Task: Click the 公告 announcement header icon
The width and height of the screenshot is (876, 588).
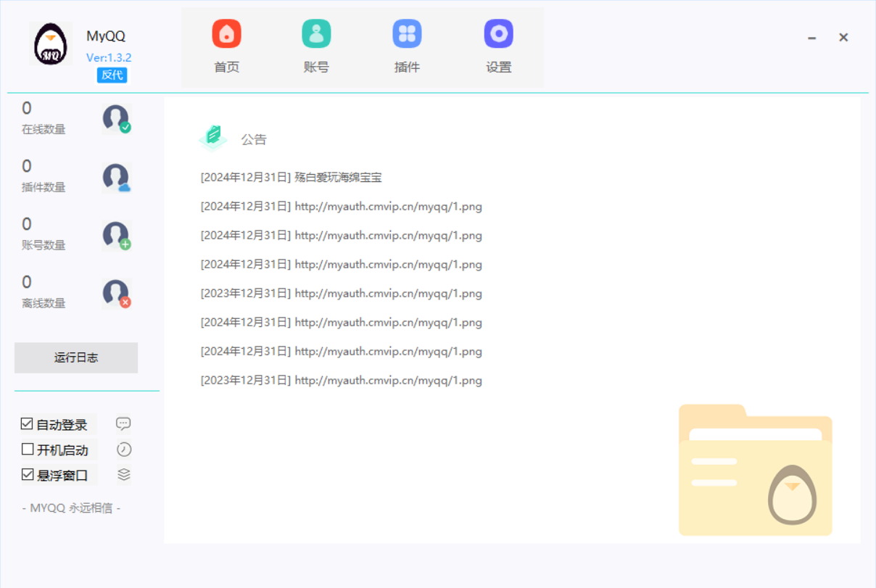Action: pyautogui.click(x=212, y=138)
